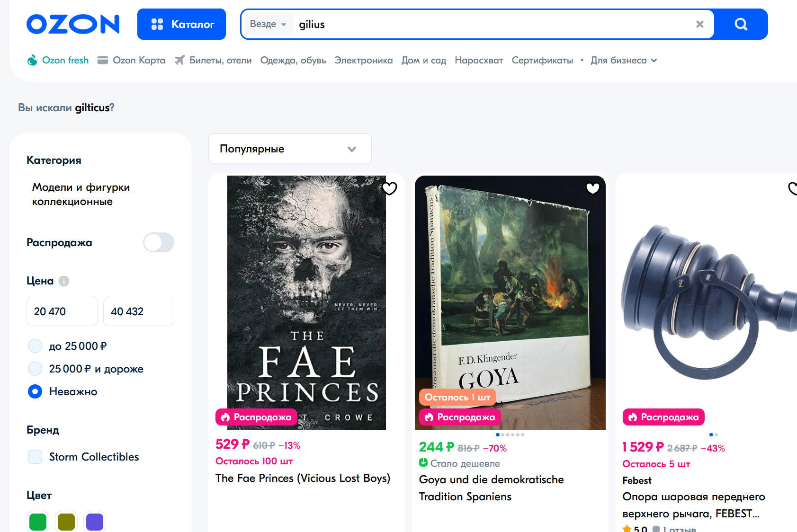
Task: Open Опора шаровая переднего верхнего рычага title
Action: tap(694, 505)
